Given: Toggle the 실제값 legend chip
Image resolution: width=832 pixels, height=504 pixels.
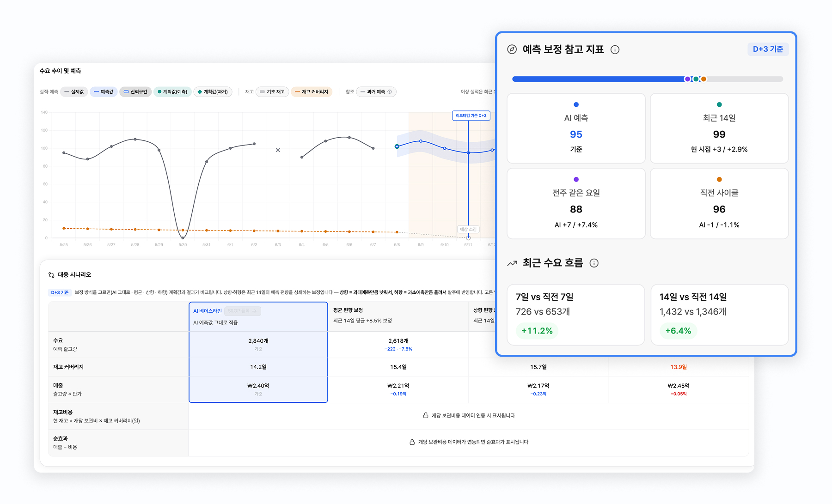Looking at the screenshot, I should (74, 92).
